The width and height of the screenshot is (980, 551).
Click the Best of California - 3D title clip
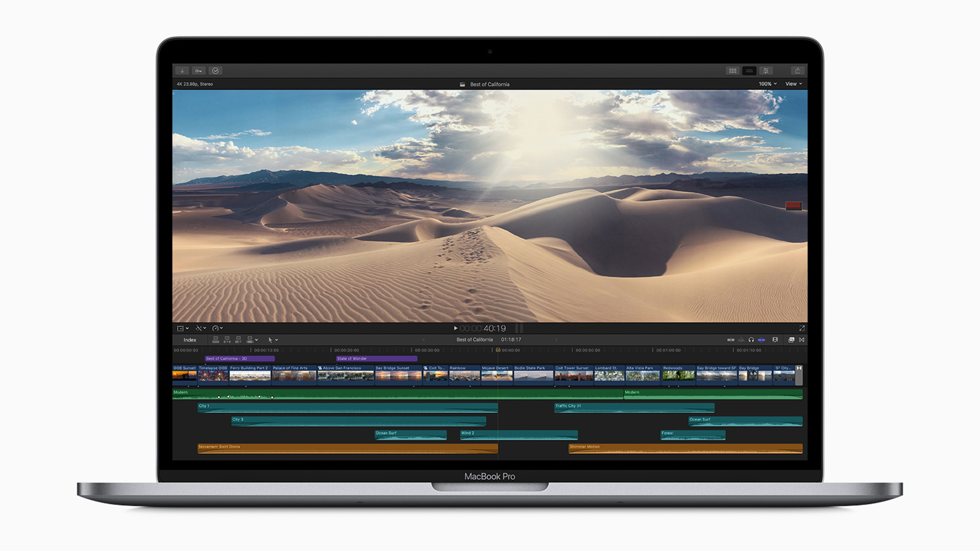pos(239,359)
